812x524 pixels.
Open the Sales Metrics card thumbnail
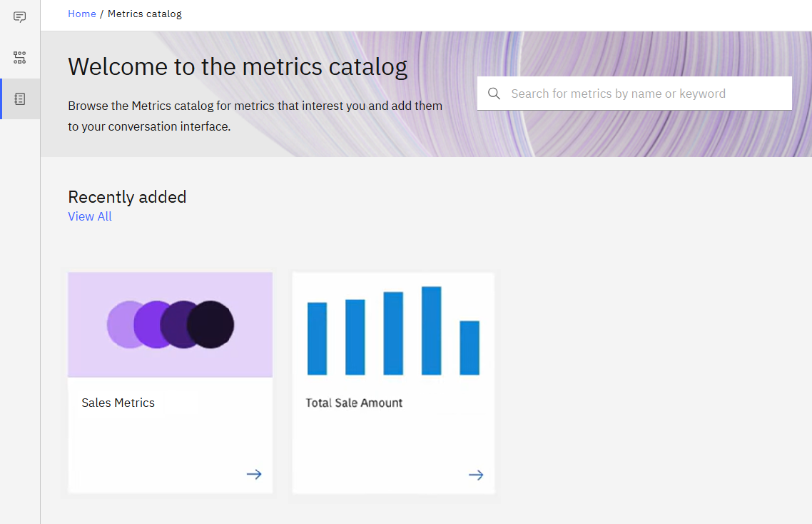pyautogui.click(x=170, y=324)
